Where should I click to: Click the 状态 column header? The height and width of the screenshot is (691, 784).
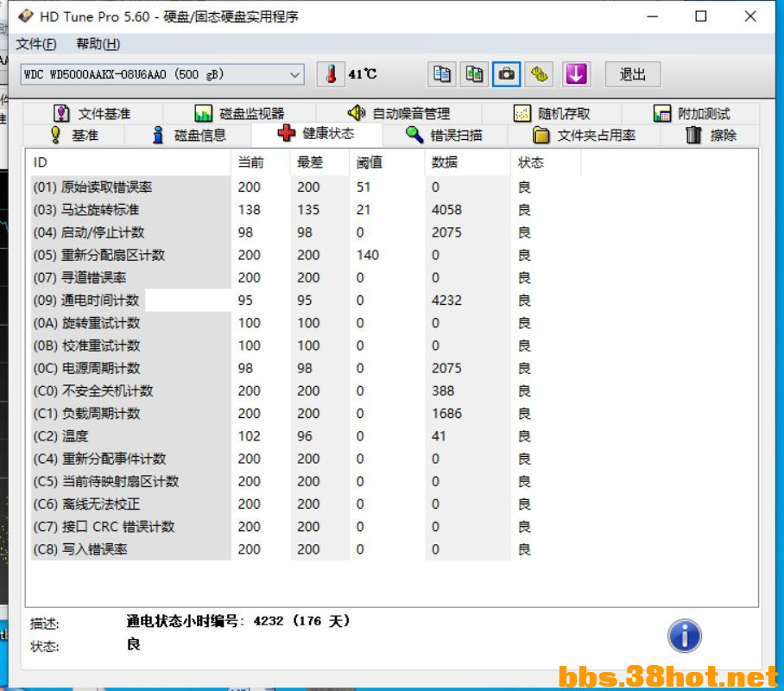[546, 162]
